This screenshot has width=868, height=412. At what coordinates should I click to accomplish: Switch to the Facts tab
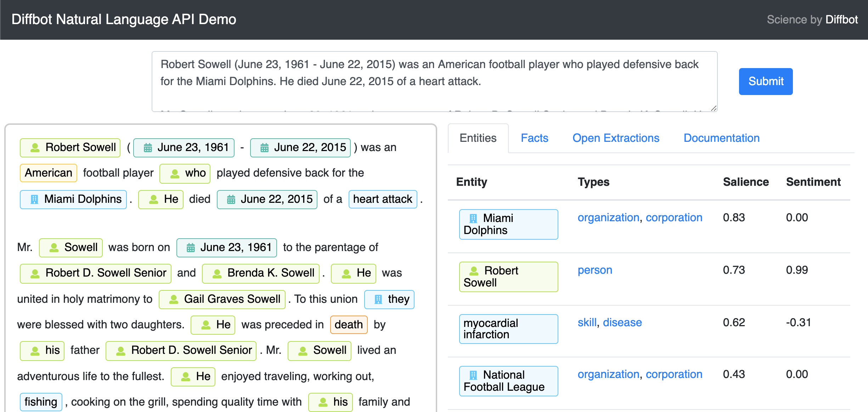pos(534,138)
